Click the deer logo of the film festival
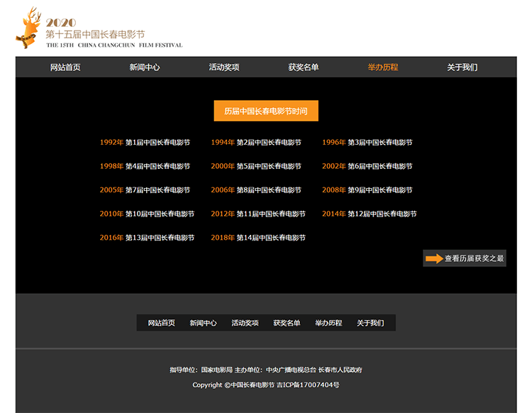This screenshot has width=532, height=413. 28,28
